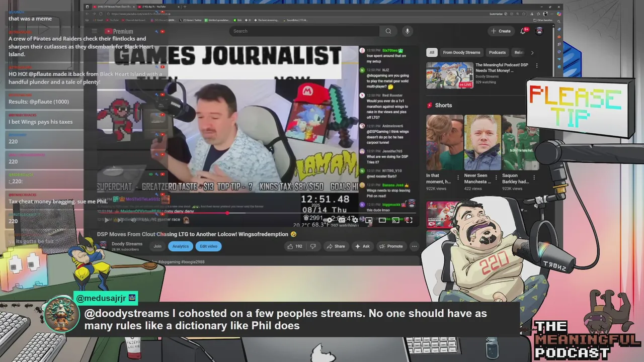Cast video with Play on TV icon

(x=396, y=220)
